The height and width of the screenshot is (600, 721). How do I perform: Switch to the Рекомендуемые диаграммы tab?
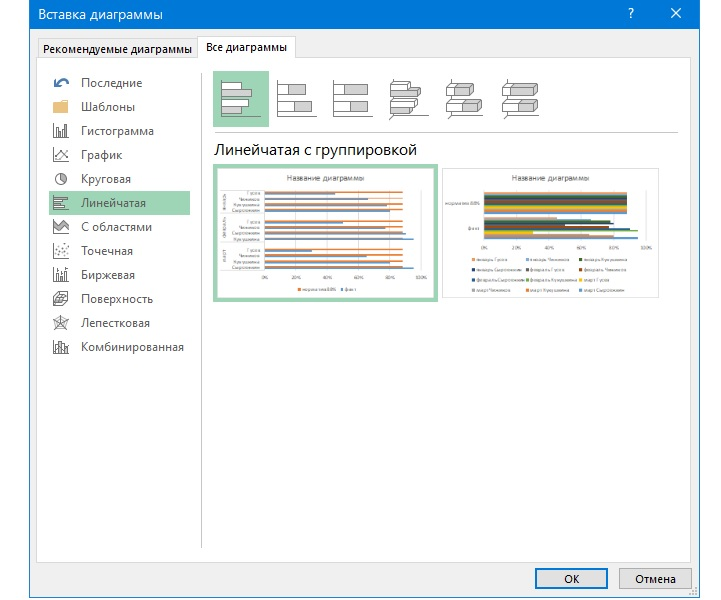(x=117, y=49)
